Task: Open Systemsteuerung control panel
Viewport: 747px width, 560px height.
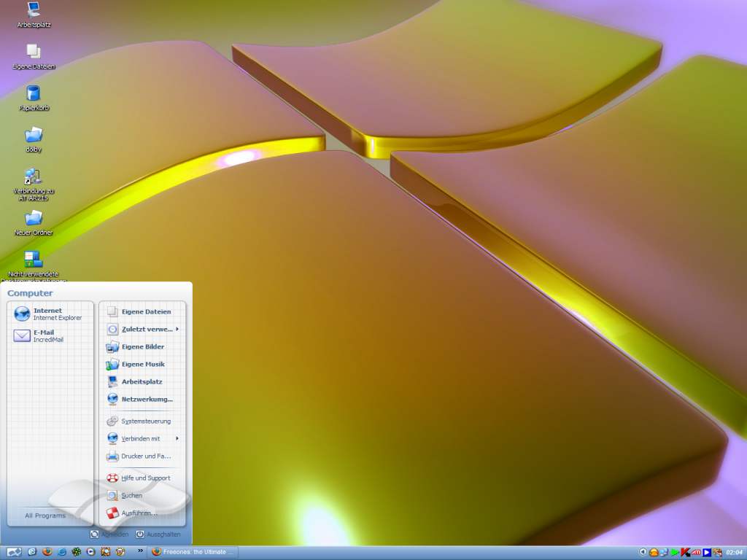Action: click(142, 421)
